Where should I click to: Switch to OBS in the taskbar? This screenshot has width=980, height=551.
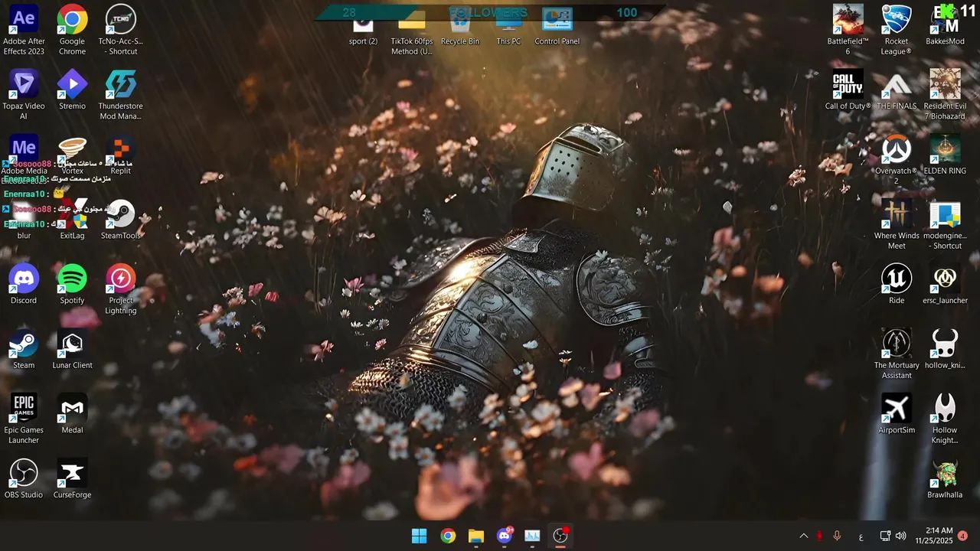pos(560,536)
